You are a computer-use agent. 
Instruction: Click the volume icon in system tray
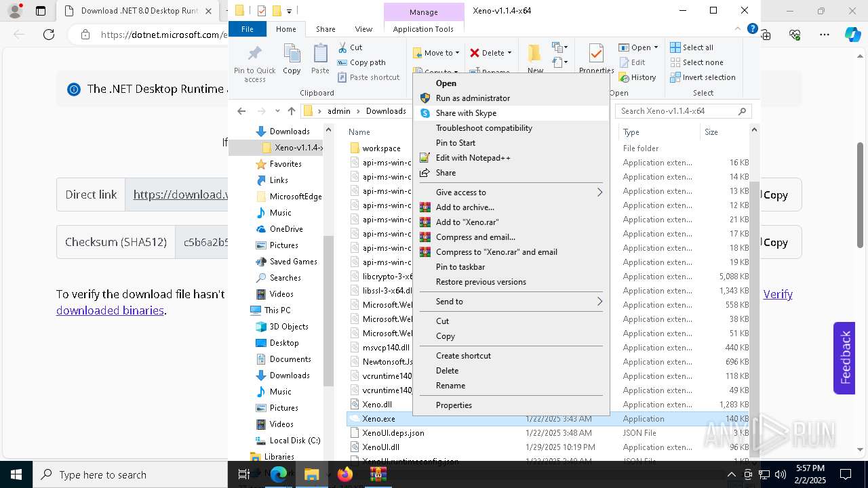(780, 474)
